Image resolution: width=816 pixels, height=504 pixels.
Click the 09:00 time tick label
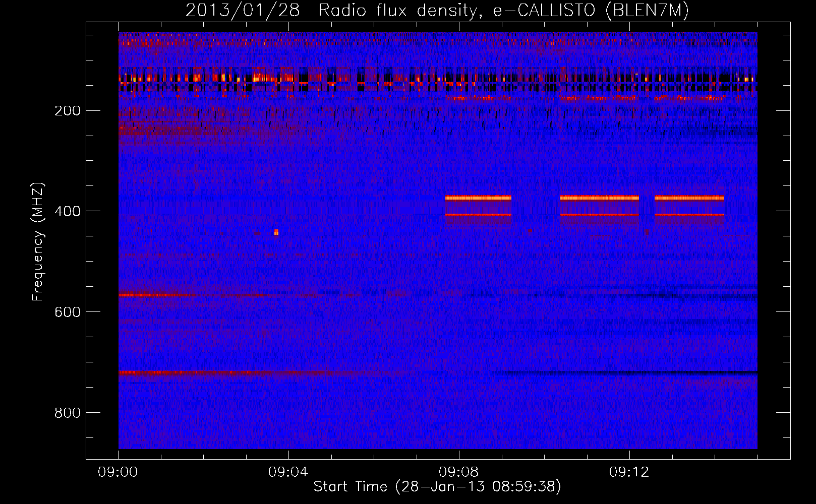(118, 472)
